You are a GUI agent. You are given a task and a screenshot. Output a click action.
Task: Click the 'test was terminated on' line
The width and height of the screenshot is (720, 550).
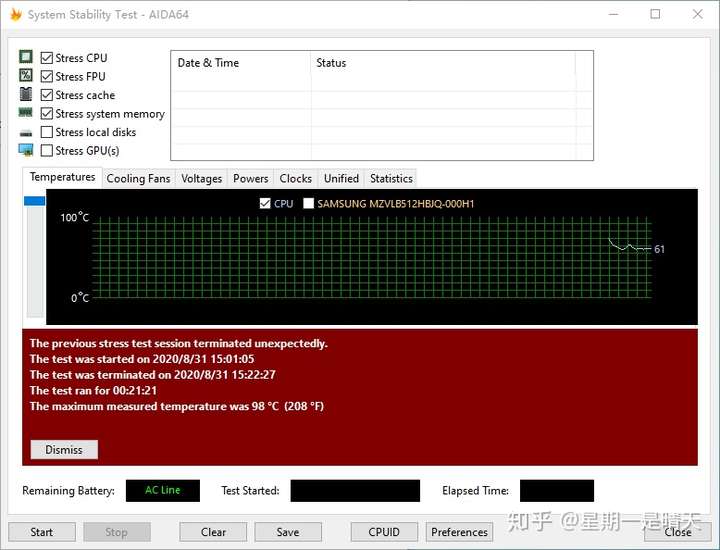tap(152, 375)
